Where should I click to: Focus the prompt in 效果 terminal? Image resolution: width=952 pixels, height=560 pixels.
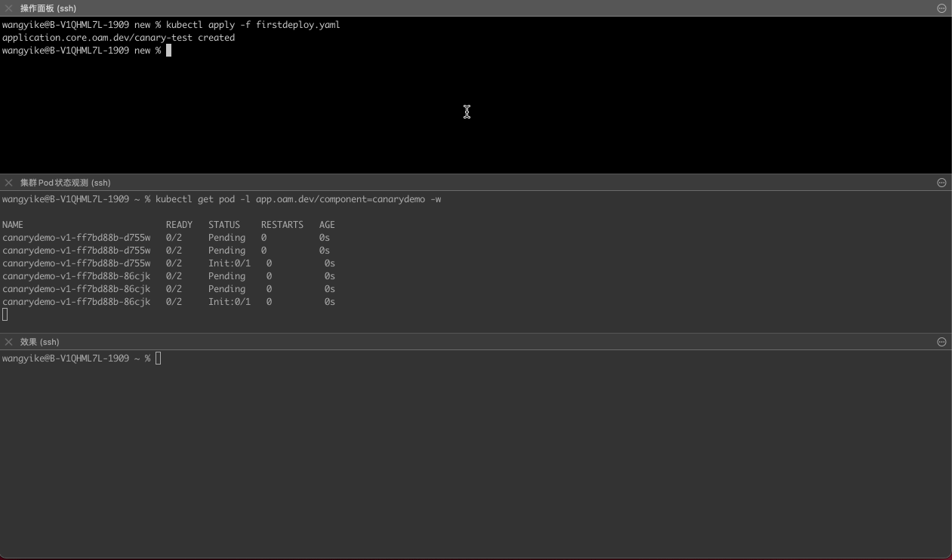159,358
